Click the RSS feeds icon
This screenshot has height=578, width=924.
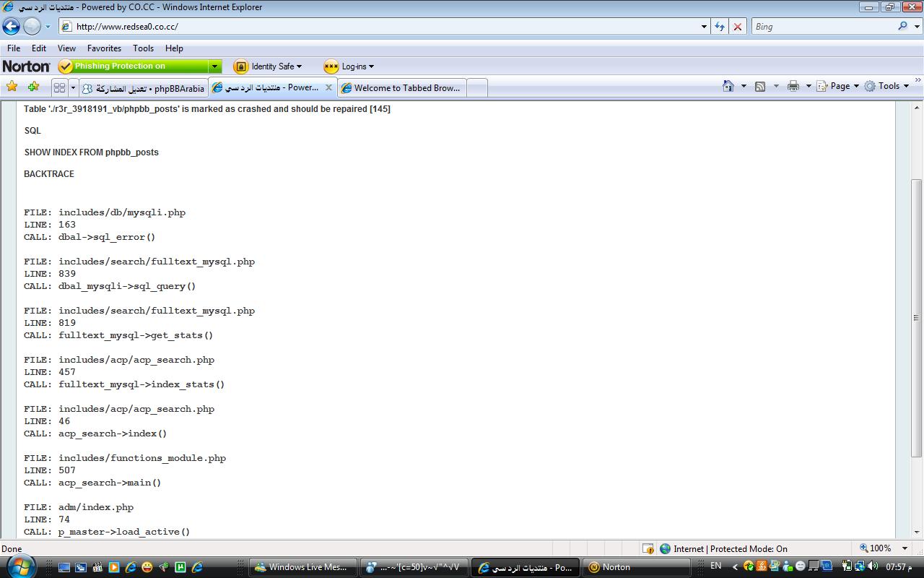760,86
